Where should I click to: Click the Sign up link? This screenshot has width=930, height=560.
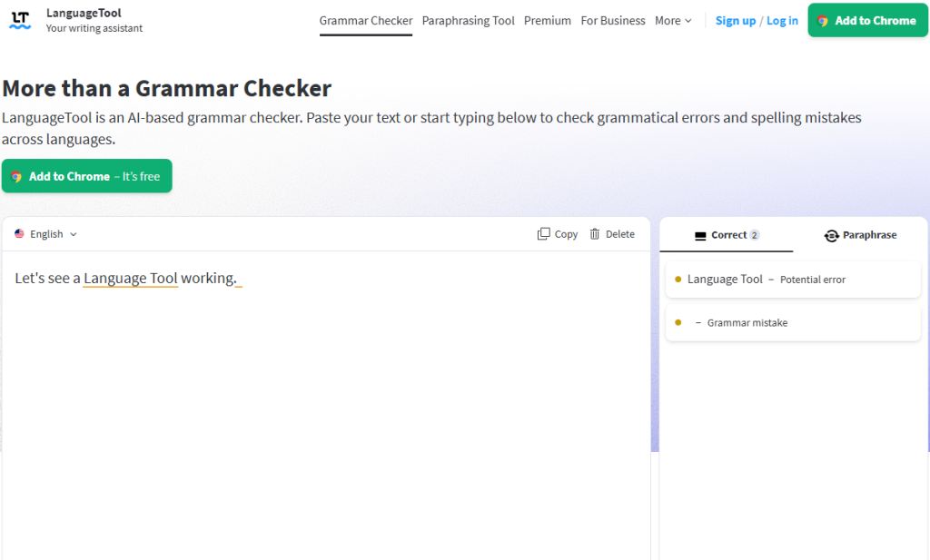[x=736, y=21]
